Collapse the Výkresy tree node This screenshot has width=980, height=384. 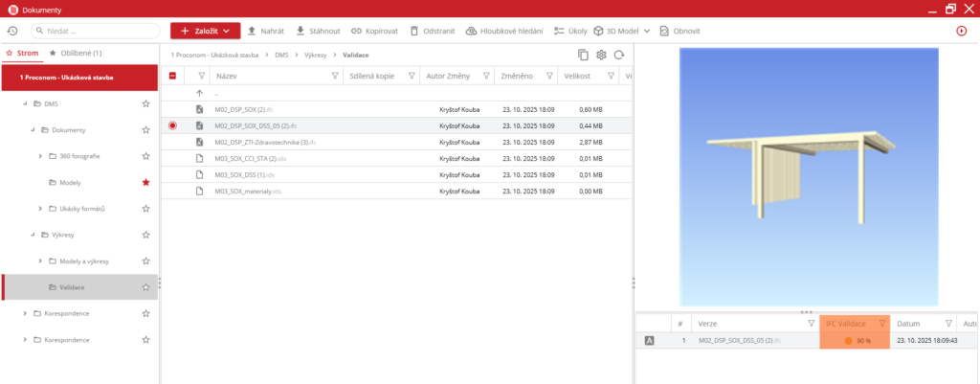click(33, 235)
